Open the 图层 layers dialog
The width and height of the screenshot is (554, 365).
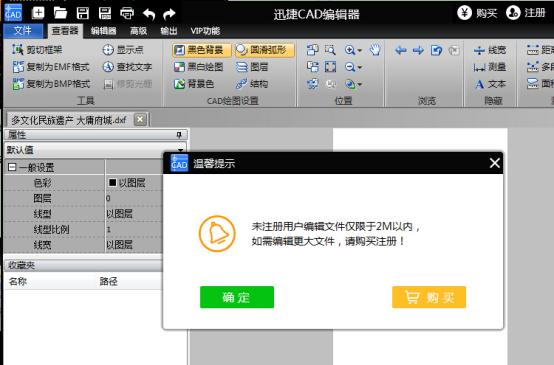pyautogui.click(x=252, y=67)
